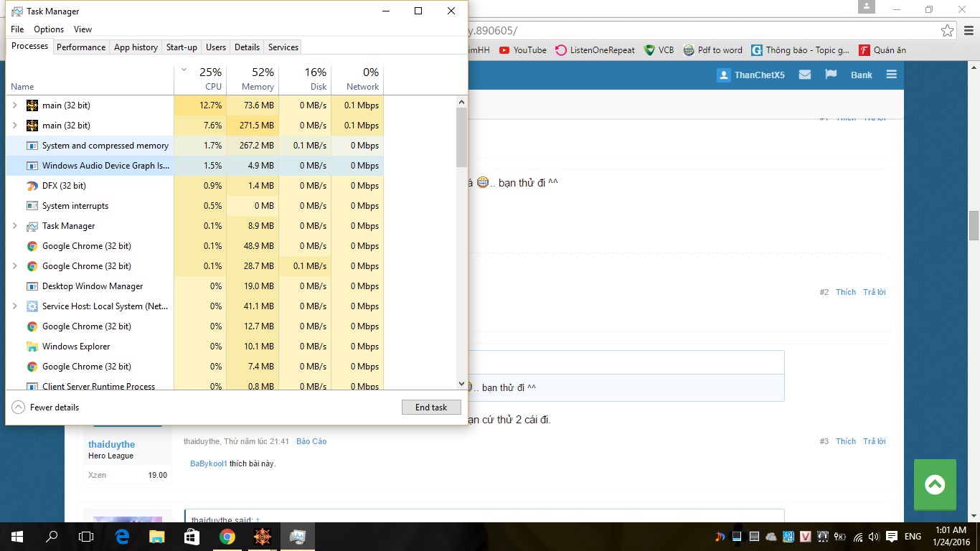
Task: Open the thaiduythe user profile link
Action: click(111, 445)
